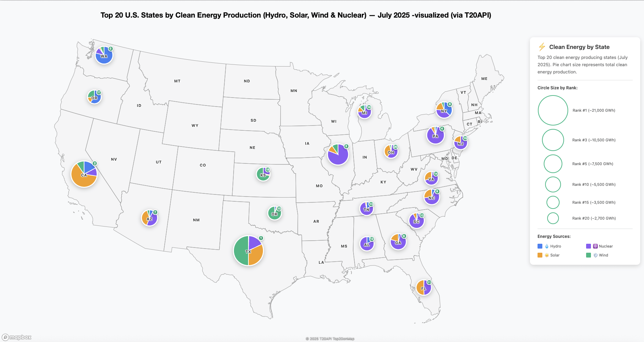Click the Solar orange color swatch
This screenshot has height=342, width=644.
pyautogui.click(x=540, y=255)
